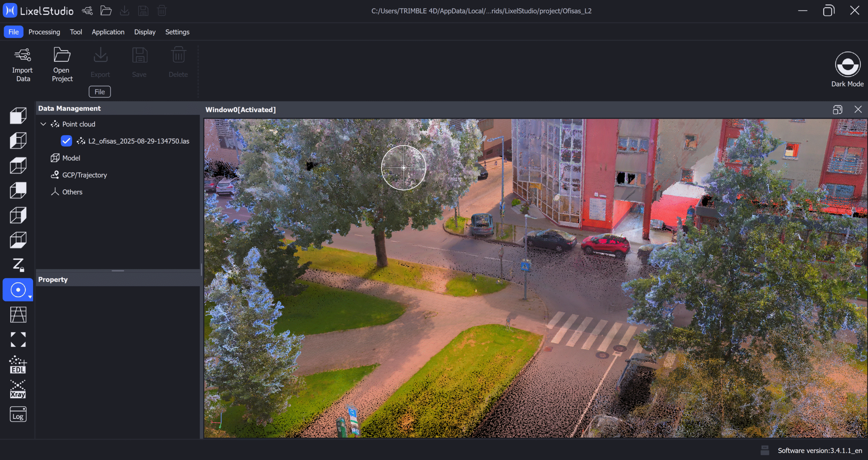Screen dimensions: 868x460
Task: Open the Log panel icon
Action: (18, 414)
